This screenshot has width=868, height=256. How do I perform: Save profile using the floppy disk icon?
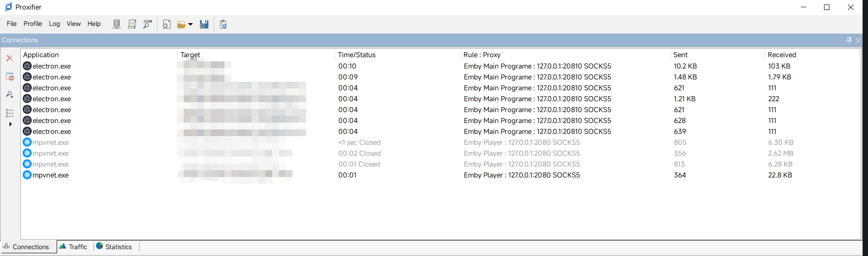click(x=204, y=25)
